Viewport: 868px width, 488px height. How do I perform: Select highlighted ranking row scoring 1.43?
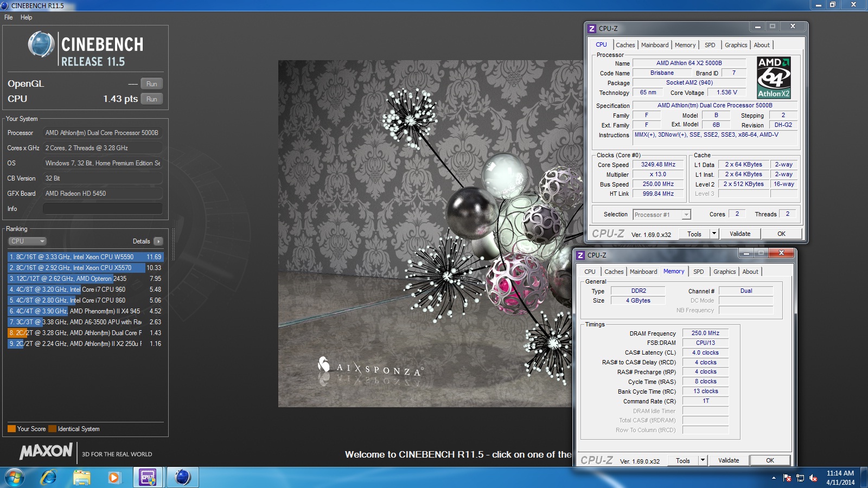point(86,333)
